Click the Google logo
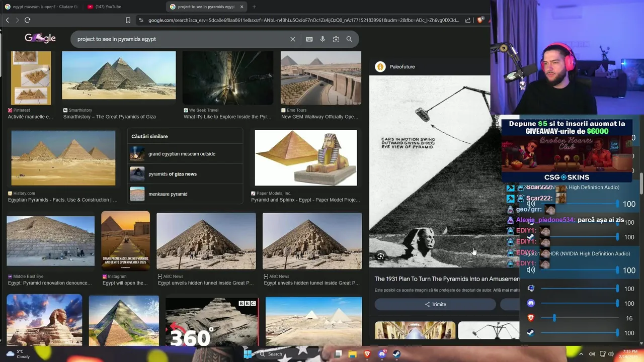This screenshot has width=644, height=362. click(40, 38)
